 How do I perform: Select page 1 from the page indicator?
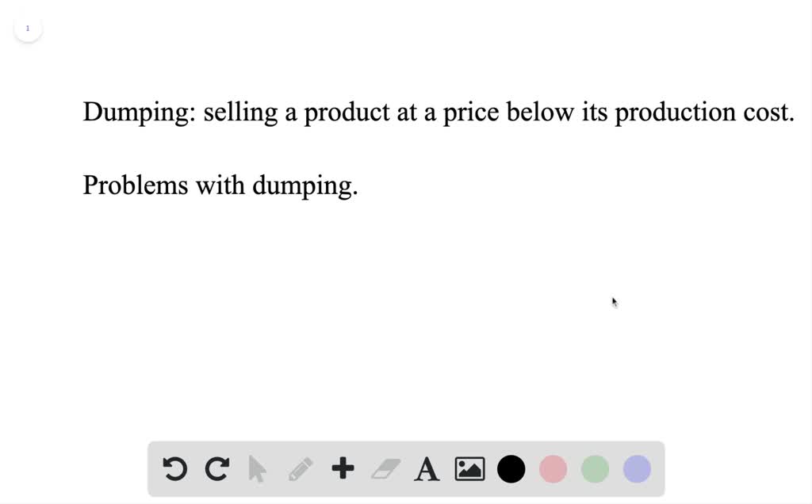tap(27, 27)
